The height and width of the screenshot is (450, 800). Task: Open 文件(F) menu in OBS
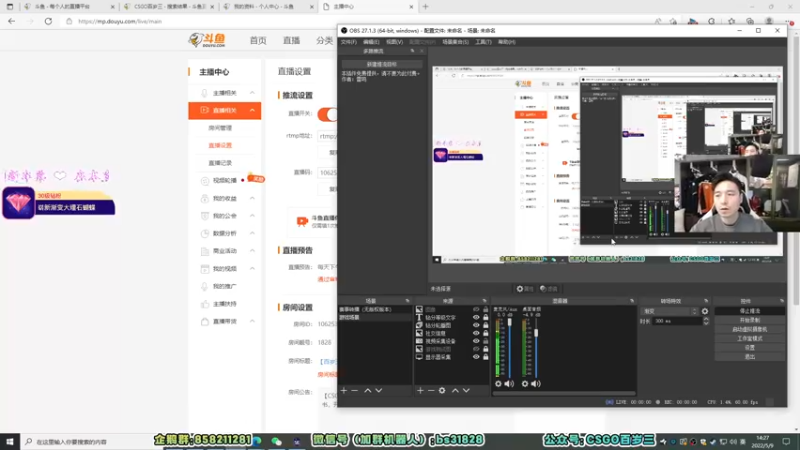coord(349,42)
